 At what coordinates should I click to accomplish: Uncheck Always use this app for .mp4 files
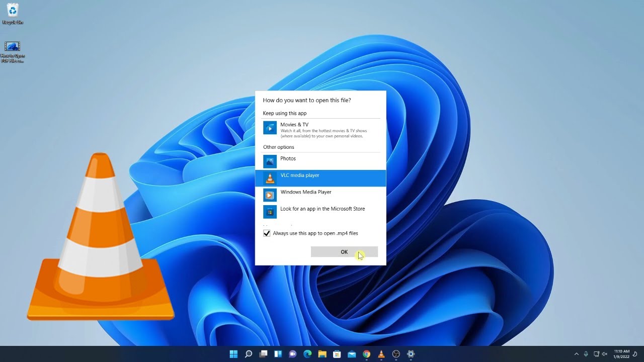267,233
